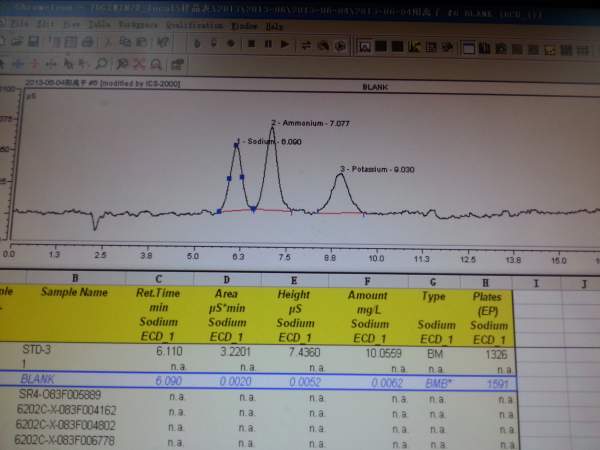This screenshot has width=600, height=450.
Task: Click the blue Sodium peak apex marker
Action: (x=236, y=145)
